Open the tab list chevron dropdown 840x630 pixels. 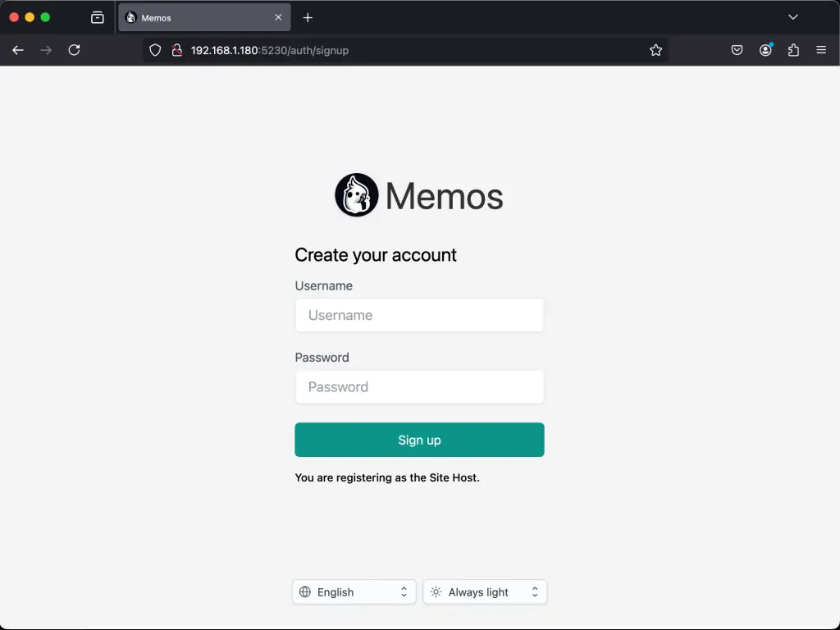coord(792,16)
